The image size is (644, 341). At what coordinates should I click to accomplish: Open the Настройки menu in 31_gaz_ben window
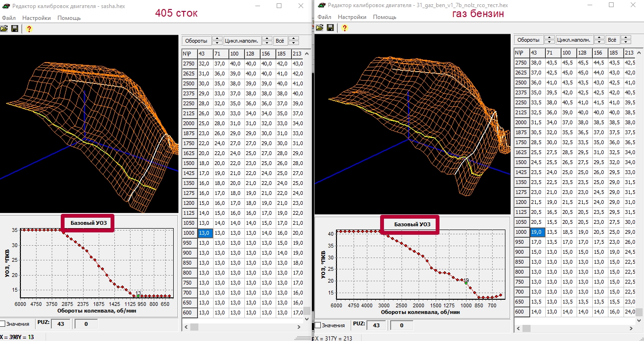pos(352,17)
